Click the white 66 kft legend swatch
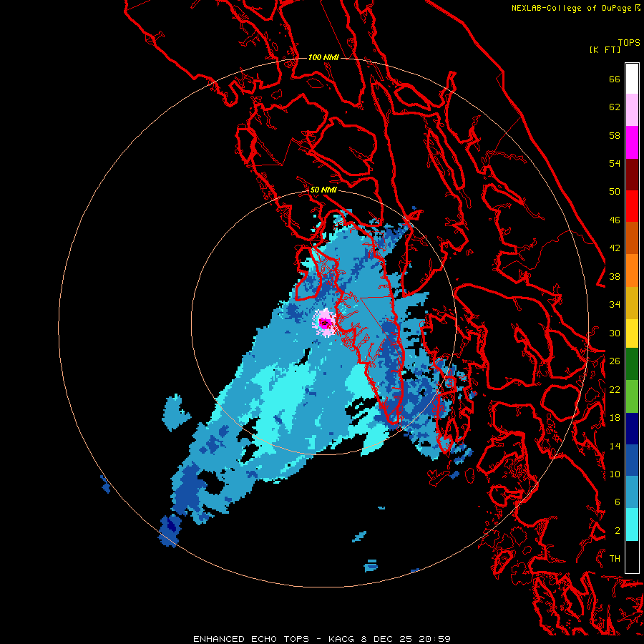 click(632, 79)
